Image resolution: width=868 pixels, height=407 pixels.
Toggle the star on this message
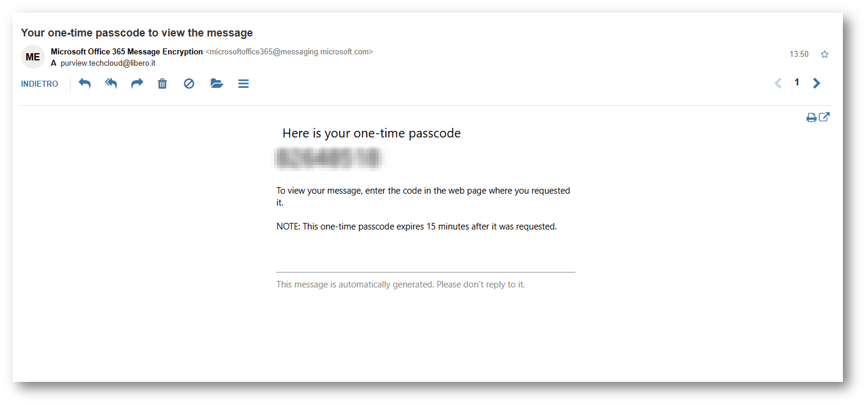click(825, 54)
